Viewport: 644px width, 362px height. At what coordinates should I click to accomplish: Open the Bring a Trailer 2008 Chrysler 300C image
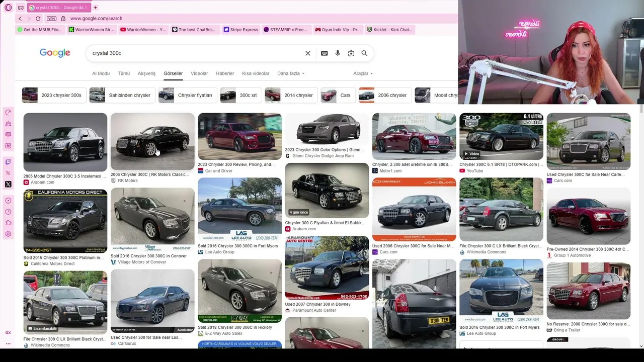(589, 291)
